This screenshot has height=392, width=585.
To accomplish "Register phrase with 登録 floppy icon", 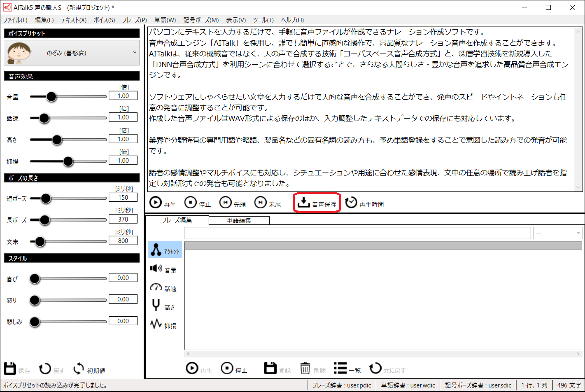I will (x=277, y=368).
